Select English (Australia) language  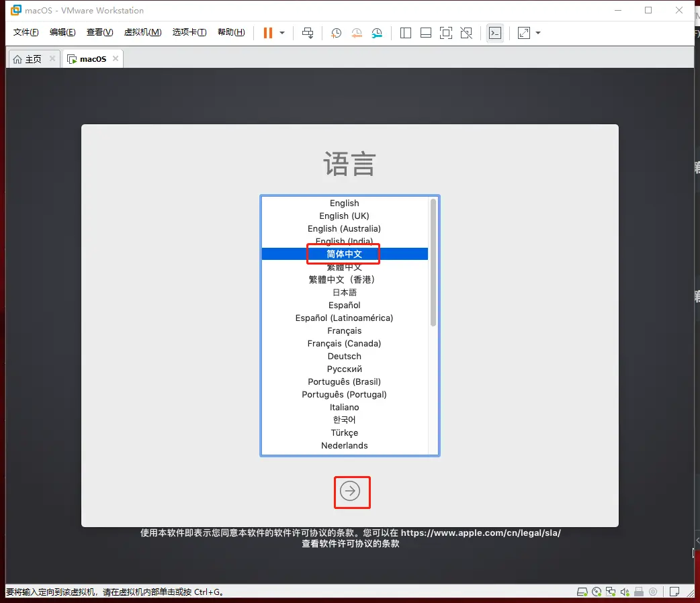click(x=344, y=228)
